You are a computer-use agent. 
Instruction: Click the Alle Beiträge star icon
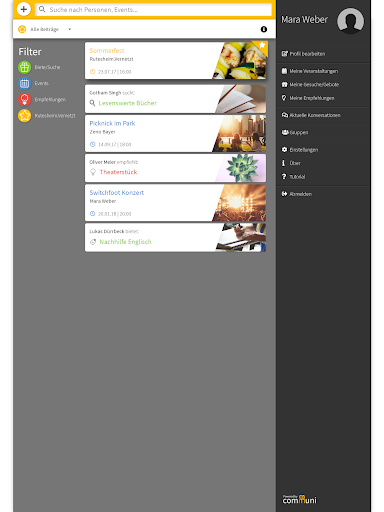(22, 29)
